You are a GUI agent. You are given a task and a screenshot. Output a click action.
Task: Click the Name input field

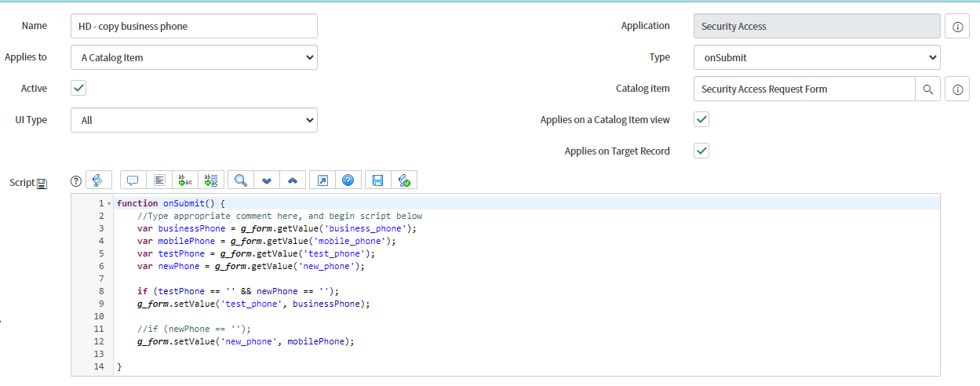(194, 26)
